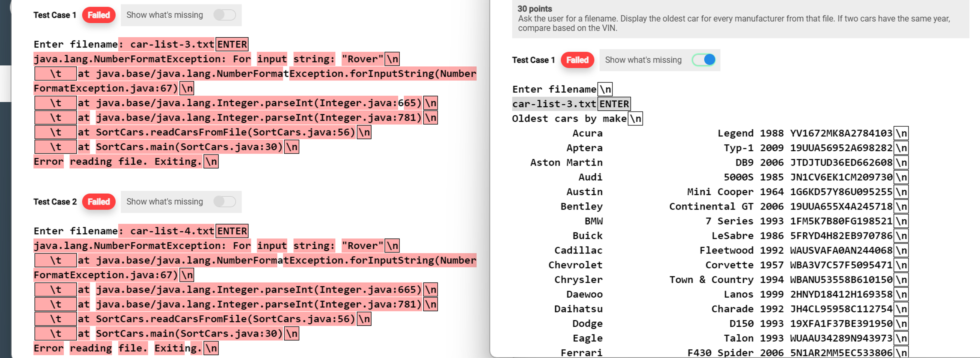Click the Ferrari F430 Spider row

[x=723, y=352]
